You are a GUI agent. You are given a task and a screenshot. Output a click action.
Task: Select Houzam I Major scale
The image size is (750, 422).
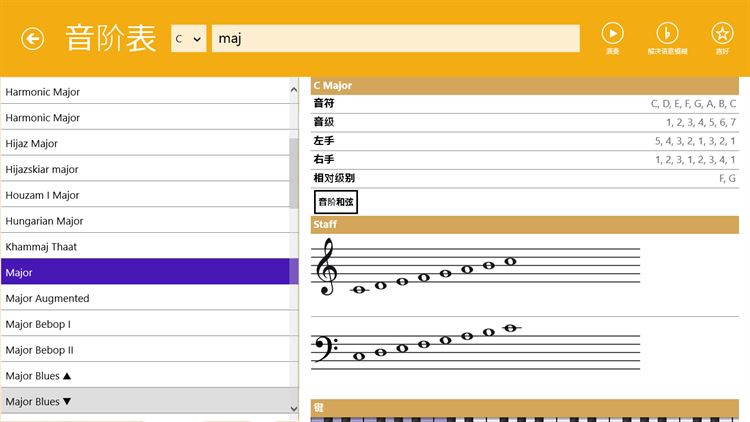[x=145, y=195]
